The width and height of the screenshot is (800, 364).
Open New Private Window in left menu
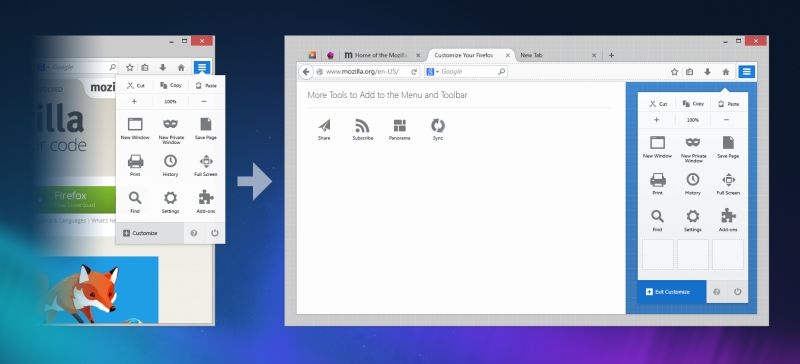coord(170,130)
